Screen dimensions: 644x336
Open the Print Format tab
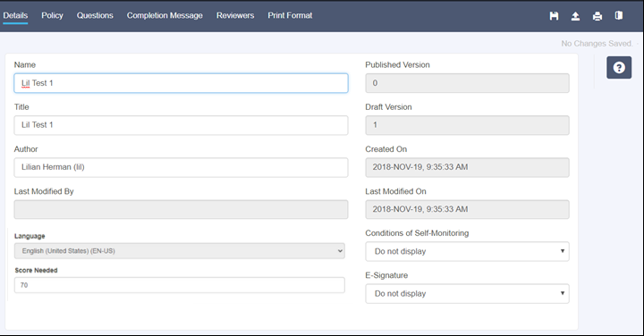pyautogui.click(x=290, y=15)
